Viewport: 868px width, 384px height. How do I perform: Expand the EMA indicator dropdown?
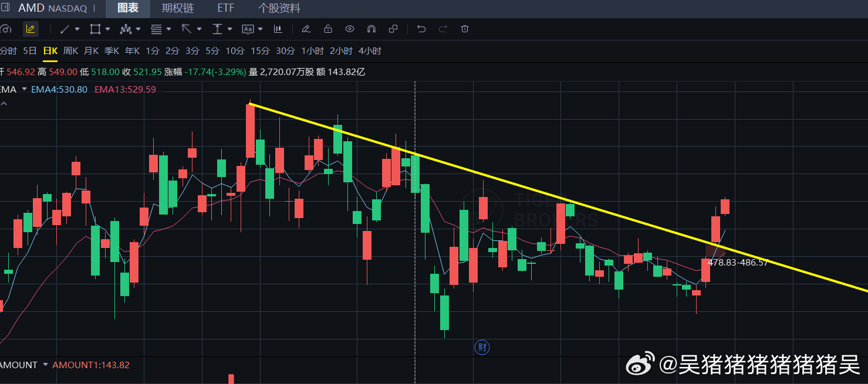tap(24, 89)
